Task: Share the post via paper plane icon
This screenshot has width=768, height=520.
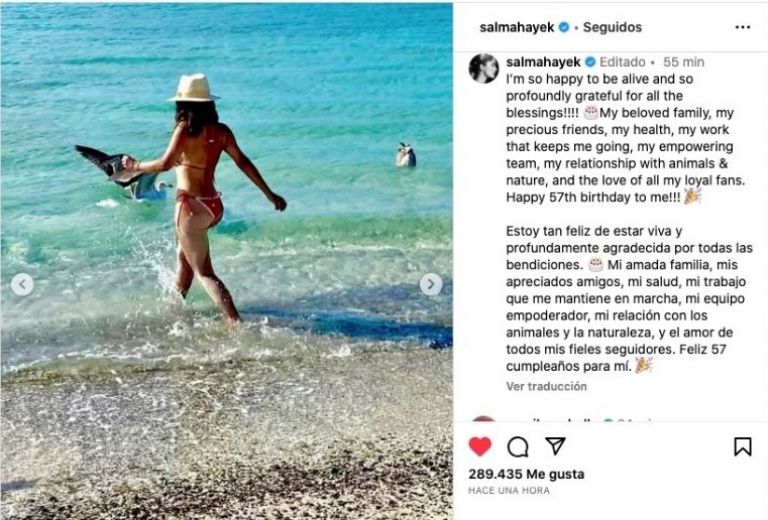Action: pos(555,446)
